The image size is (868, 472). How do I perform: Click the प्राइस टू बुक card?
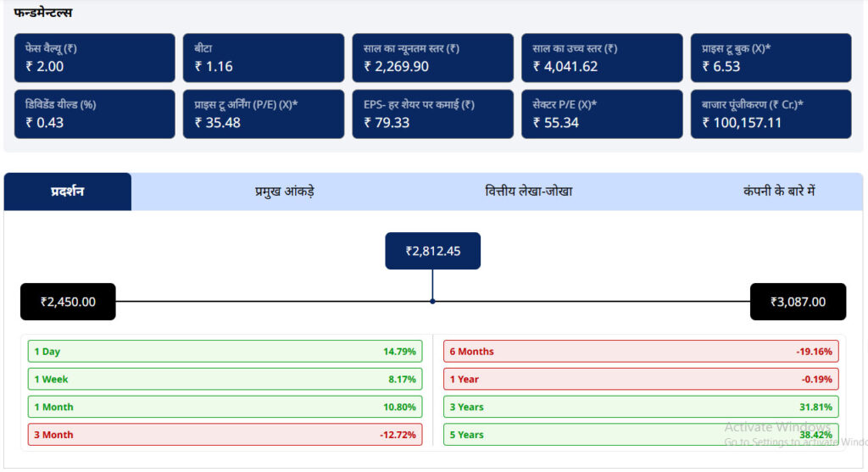[771, 58]
